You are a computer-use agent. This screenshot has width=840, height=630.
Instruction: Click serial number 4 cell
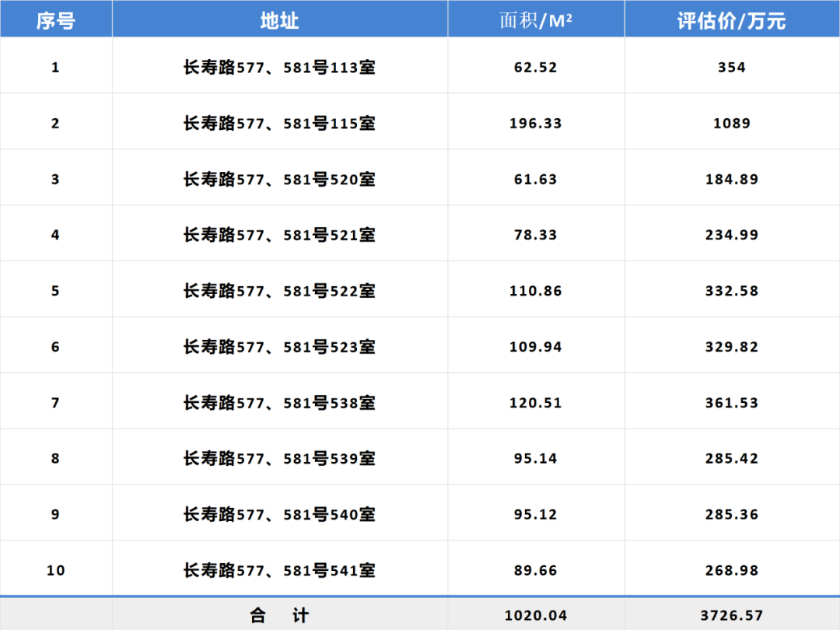coord(55,235)
